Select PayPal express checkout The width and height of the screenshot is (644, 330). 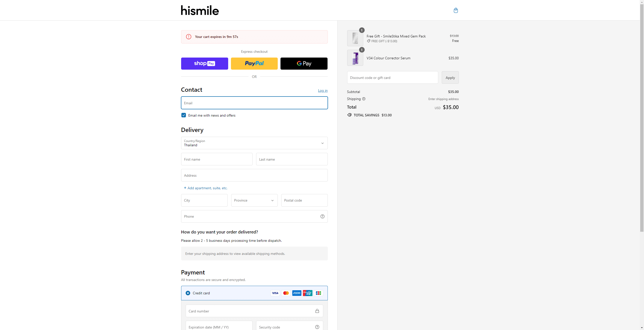coord(254,63)
